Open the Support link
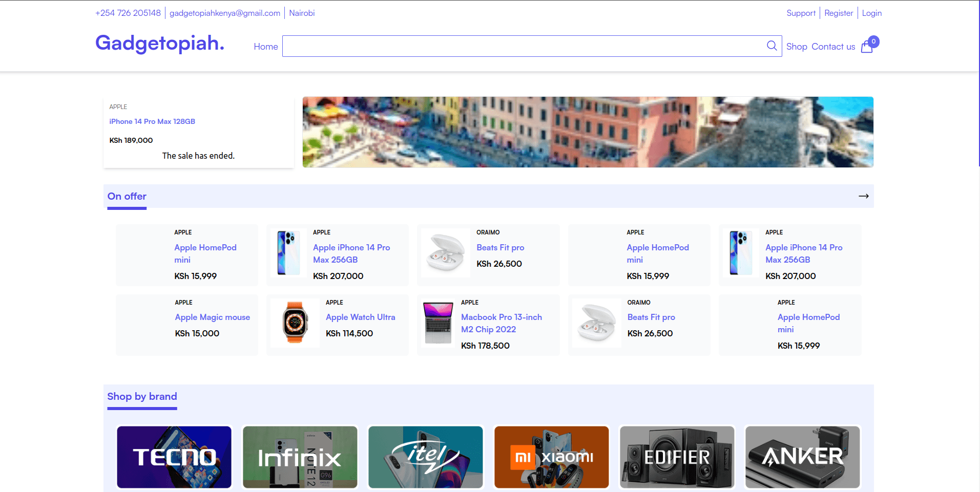This screenshot has width=980, height=492. click(x=801, y=13)
